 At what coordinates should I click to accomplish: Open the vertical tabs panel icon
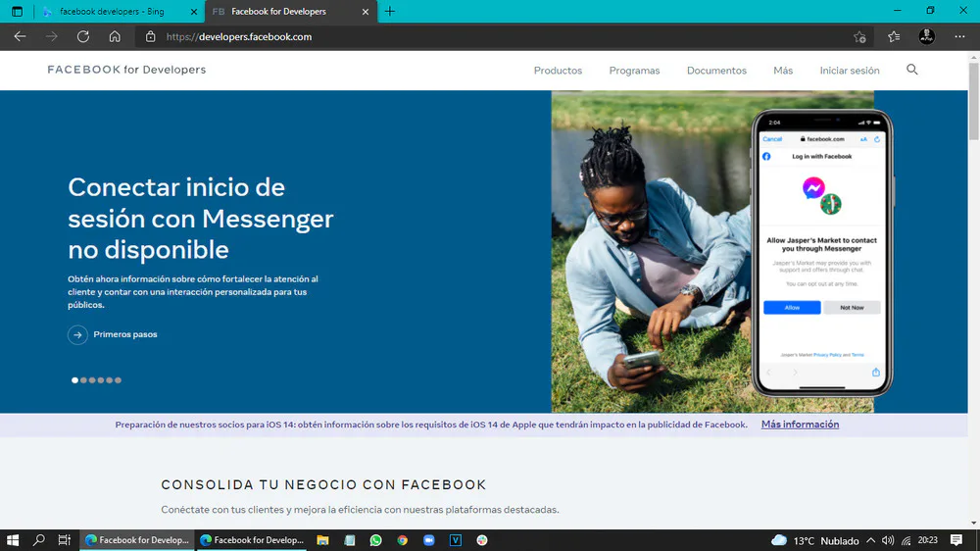(x=17, y=11)
